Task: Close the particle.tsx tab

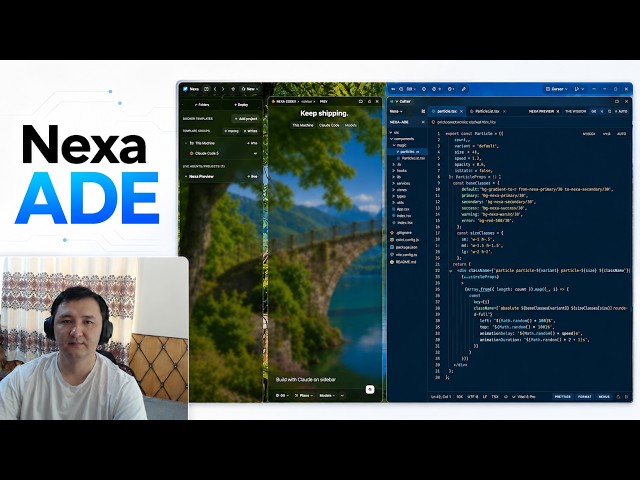Action: 462,111
